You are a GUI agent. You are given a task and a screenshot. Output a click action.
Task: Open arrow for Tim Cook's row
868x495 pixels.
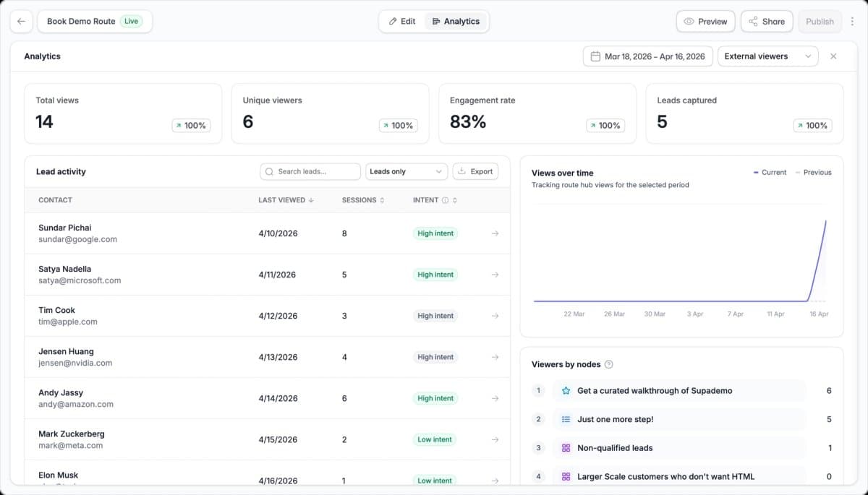(x=495, y=316)
